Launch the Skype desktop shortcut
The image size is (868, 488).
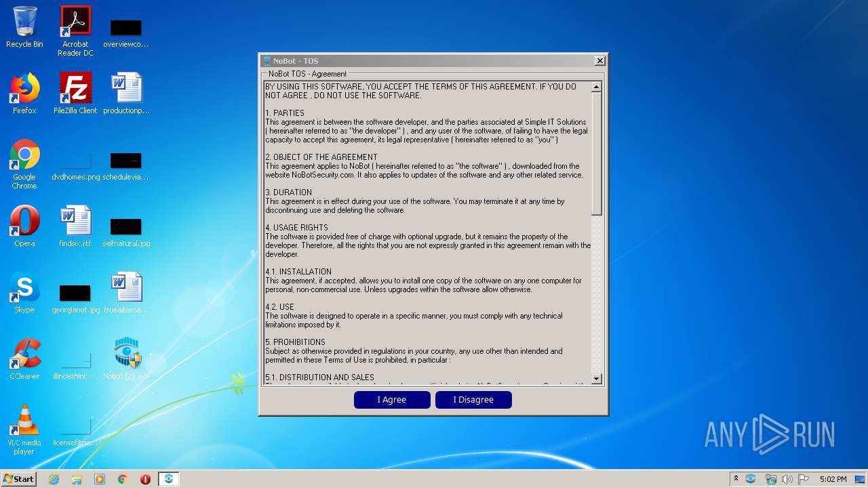click(x=24, y=293)
